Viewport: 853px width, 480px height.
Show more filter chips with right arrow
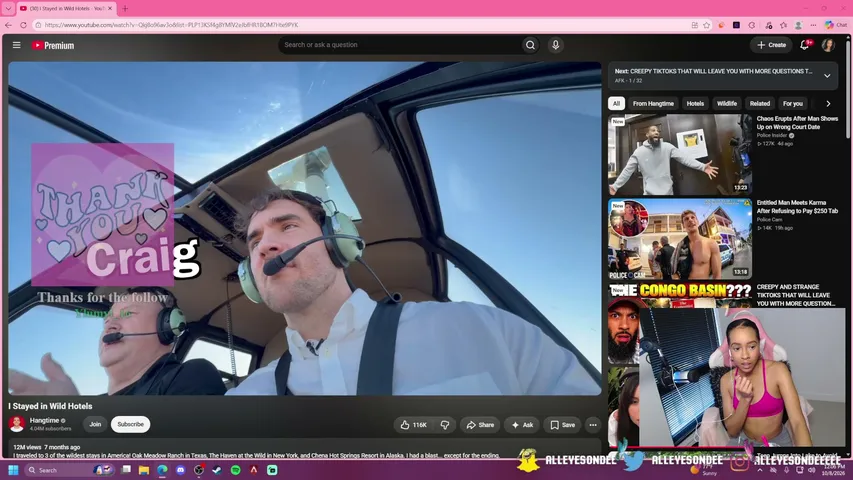click(x=828, y=103)
